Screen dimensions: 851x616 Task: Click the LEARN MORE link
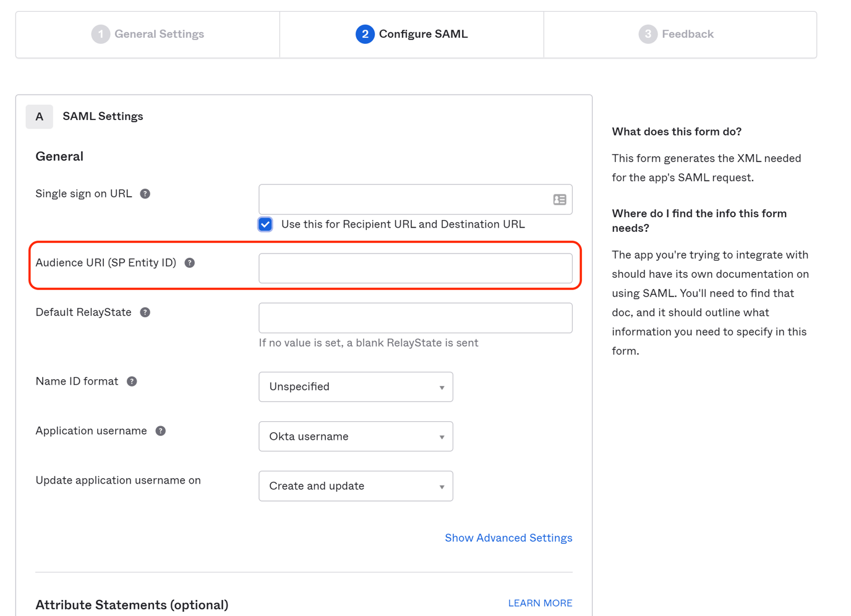(x=540, y=602)
